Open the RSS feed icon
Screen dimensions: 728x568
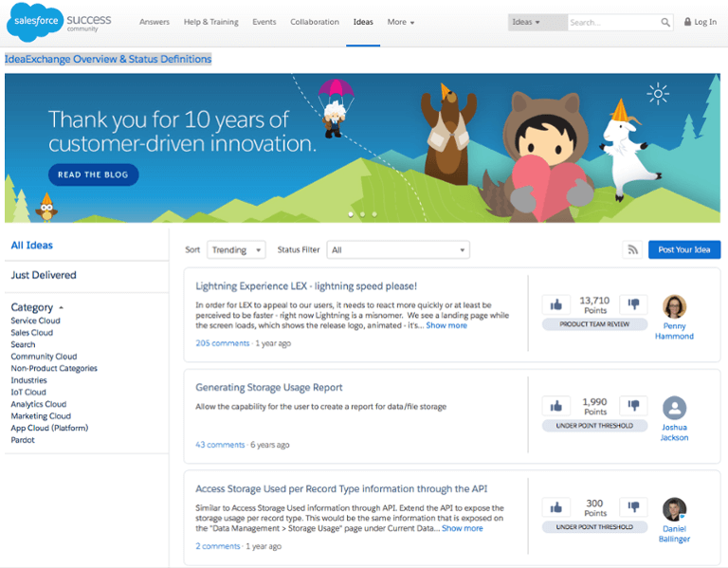tap(632, 250)
